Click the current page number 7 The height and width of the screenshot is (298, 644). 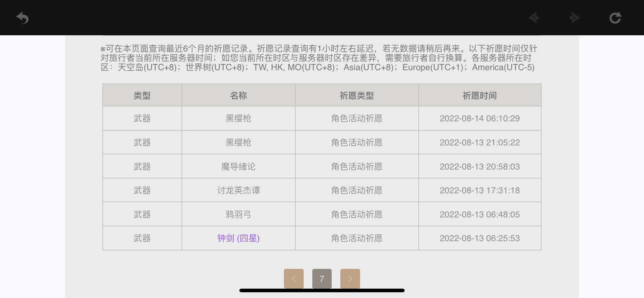(x=322, y=279)
